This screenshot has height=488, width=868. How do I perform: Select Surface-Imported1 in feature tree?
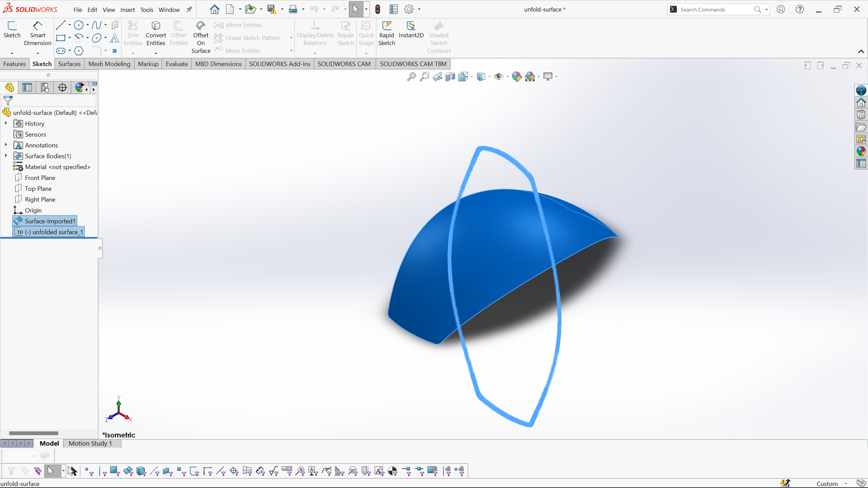pyautogui.click(x=50, y=221)
